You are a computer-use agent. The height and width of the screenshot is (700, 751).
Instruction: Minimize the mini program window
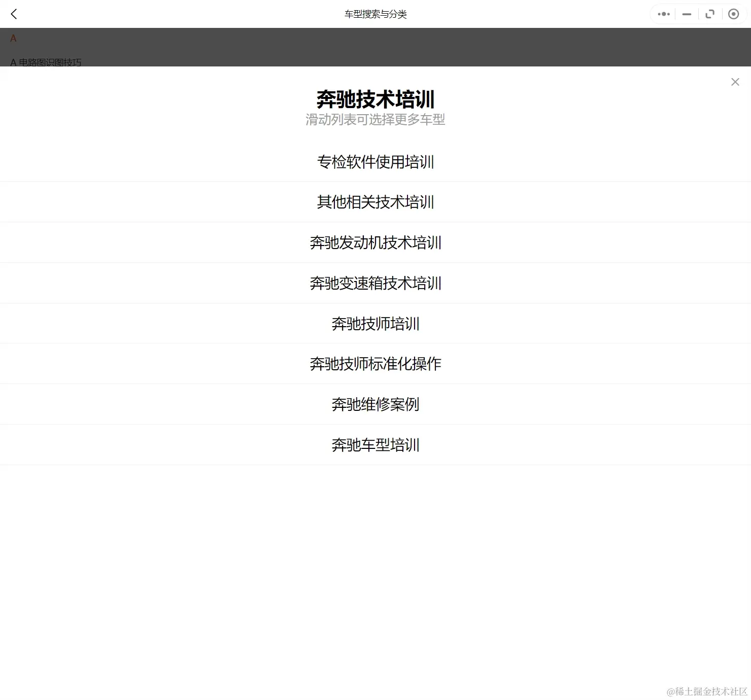click(x=687, y=14)
